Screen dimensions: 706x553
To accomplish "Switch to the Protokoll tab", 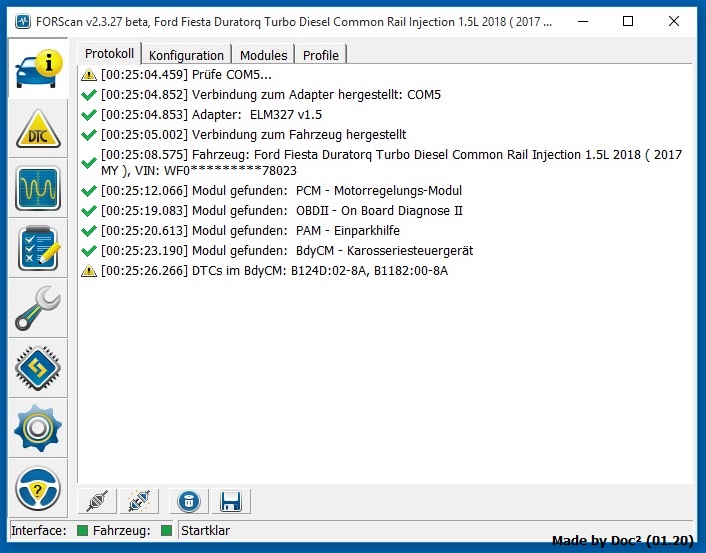I will (109, 54).
